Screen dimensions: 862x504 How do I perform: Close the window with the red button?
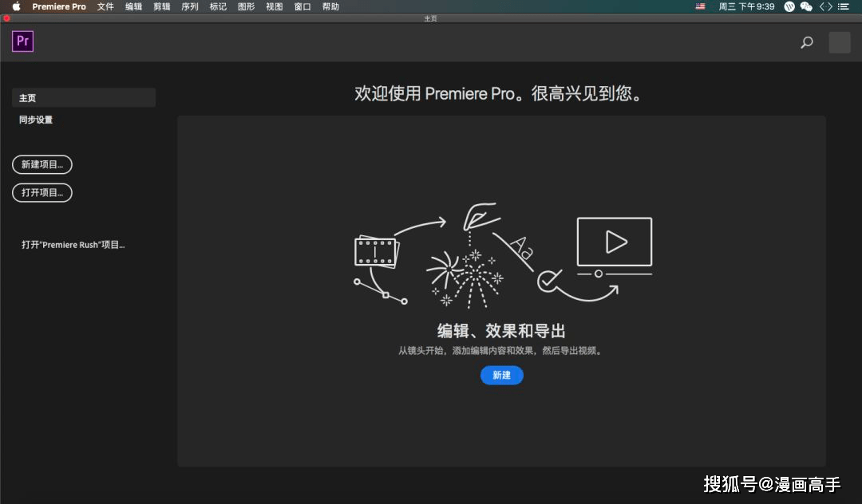tap(6, 18)
